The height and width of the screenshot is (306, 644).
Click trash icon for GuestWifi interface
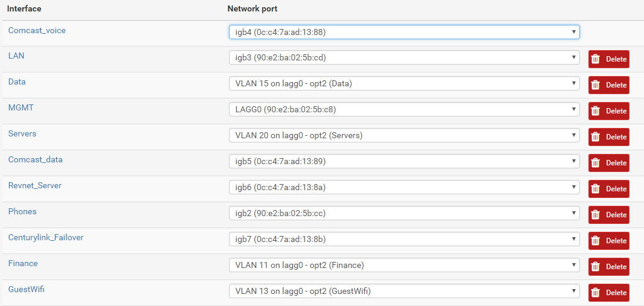pyautogui.click(x=596, y=293)
